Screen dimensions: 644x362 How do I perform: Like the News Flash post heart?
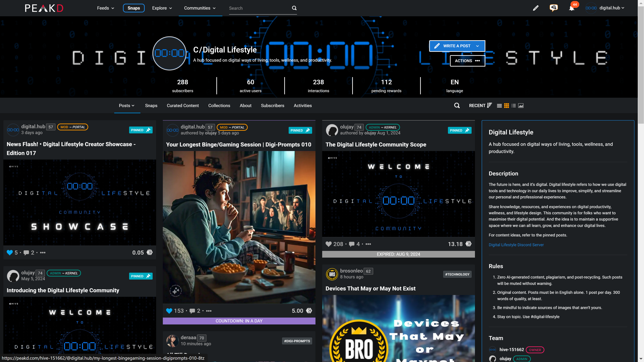click(9, 253)
